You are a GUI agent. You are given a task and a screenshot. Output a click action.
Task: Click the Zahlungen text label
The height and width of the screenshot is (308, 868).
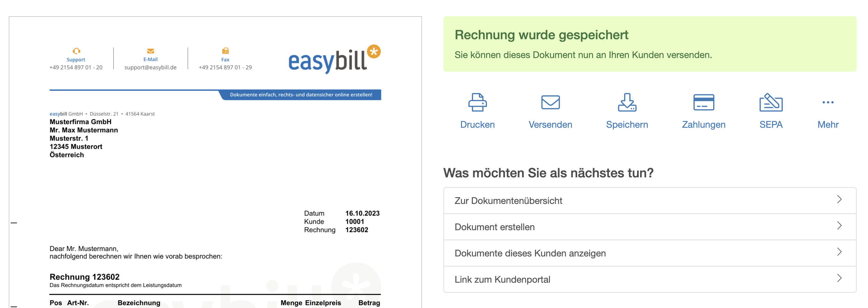point(703,124)
